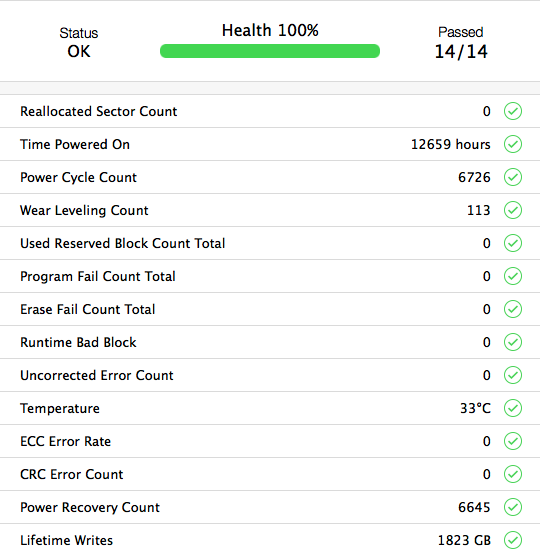Click the Reallocated Sector Count green checkmark
The image size is (540, 556).
coord(513,111)
